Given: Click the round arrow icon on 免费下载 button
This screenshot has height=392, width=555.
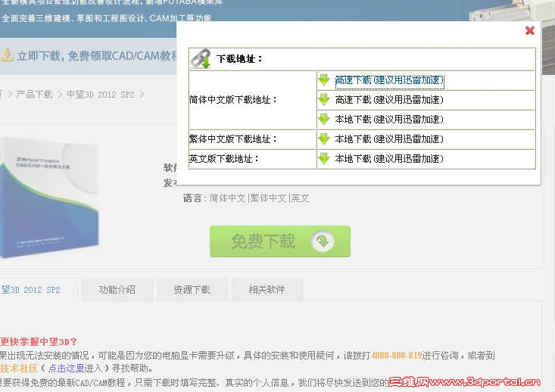Looking at the screenshot, I should [322, 241].
